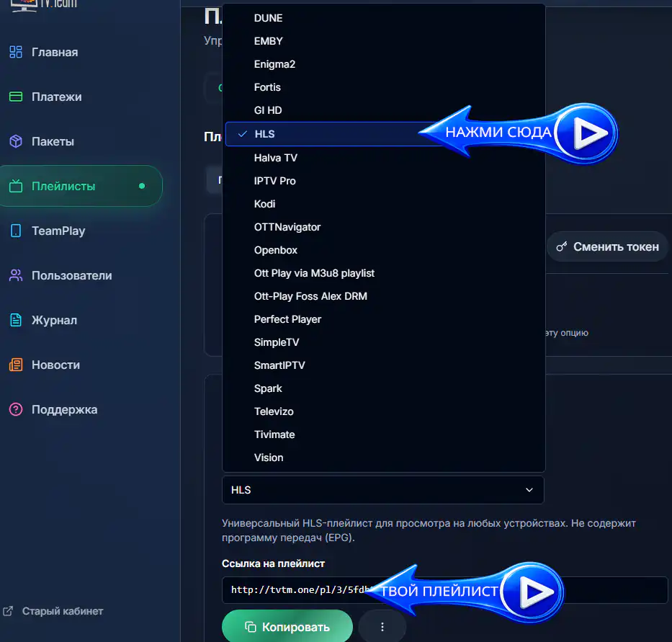Click the playlist link URL field
672x642 pixels.
click(445, 590)
